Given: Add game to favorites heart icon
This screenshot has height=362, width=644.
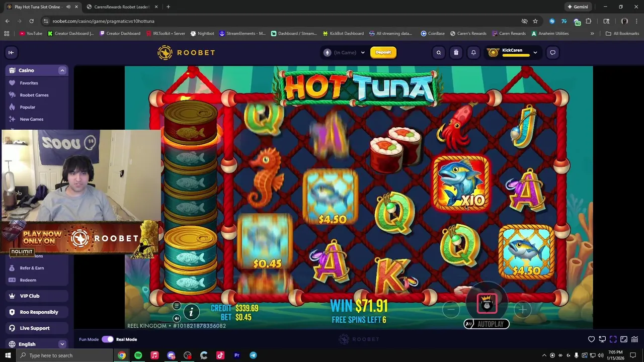Looking at the screenshot, I should pos(592,339).
